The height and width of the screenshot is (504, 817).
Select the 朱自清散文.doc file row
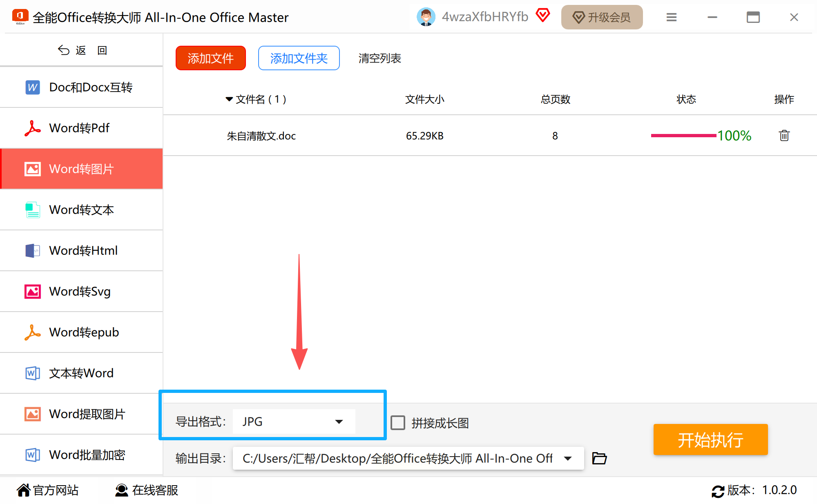coord(261,136)
